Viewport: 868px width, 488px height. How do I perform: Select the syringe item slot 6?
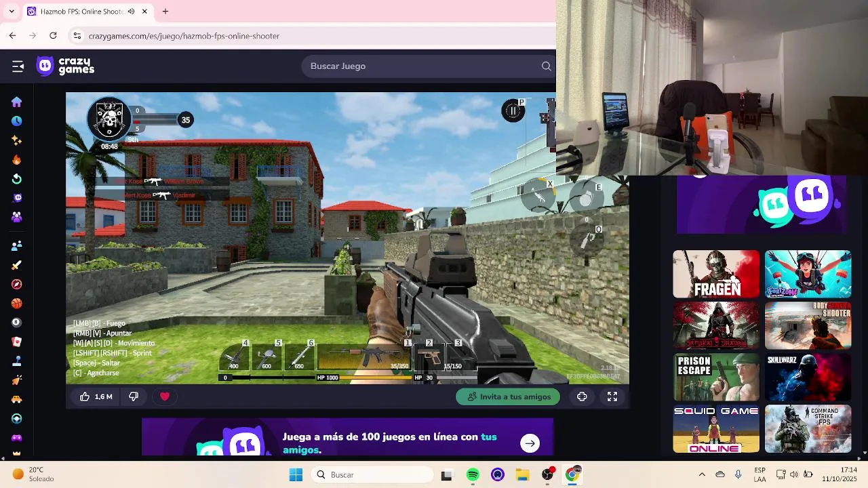click(299, 356)
